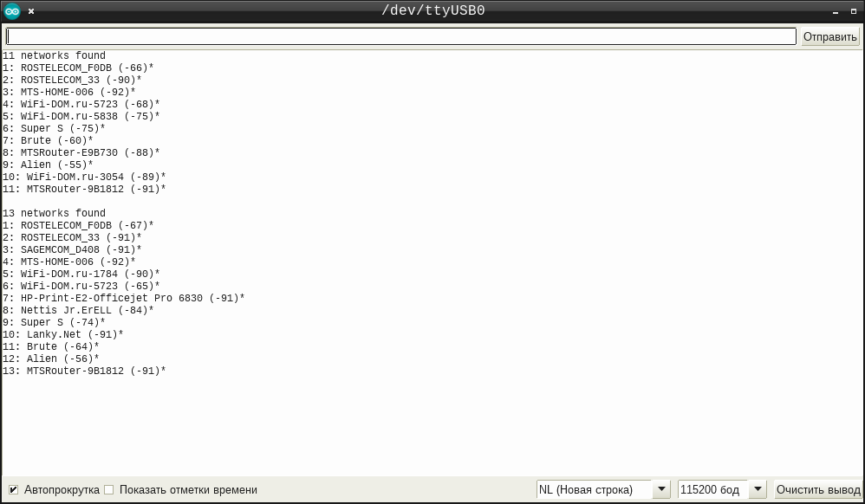The height and width of the screenshot is (504, 865).
Task: Focus the serial message input field
Action: 401,36
